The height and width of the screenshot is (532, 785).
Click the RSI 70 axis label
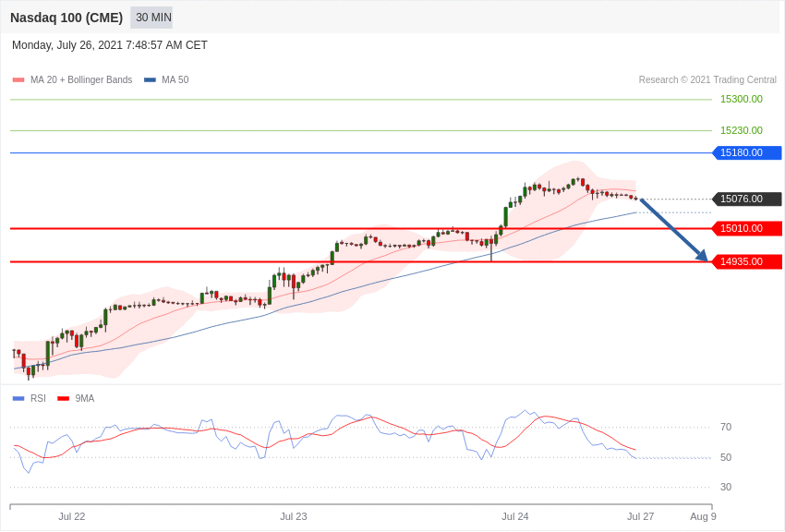tap(726, 427)
